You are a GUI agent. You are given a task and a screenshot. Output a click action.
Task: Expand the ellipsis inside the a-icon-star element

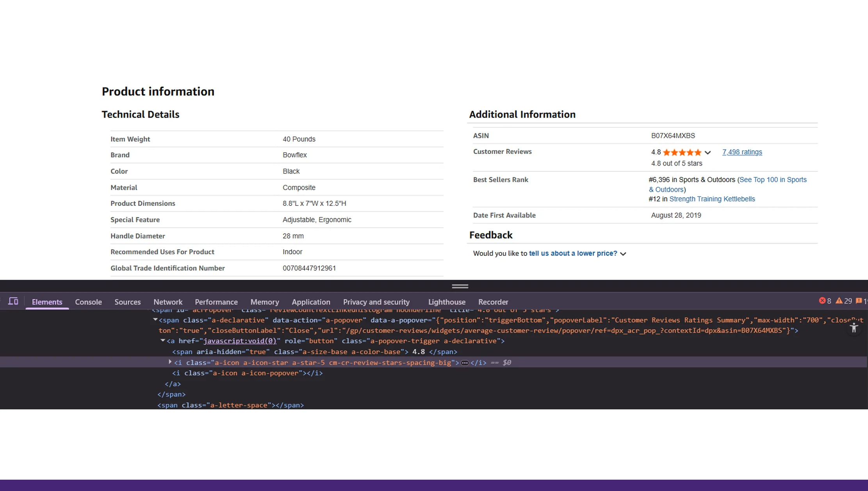click(465, 362)
